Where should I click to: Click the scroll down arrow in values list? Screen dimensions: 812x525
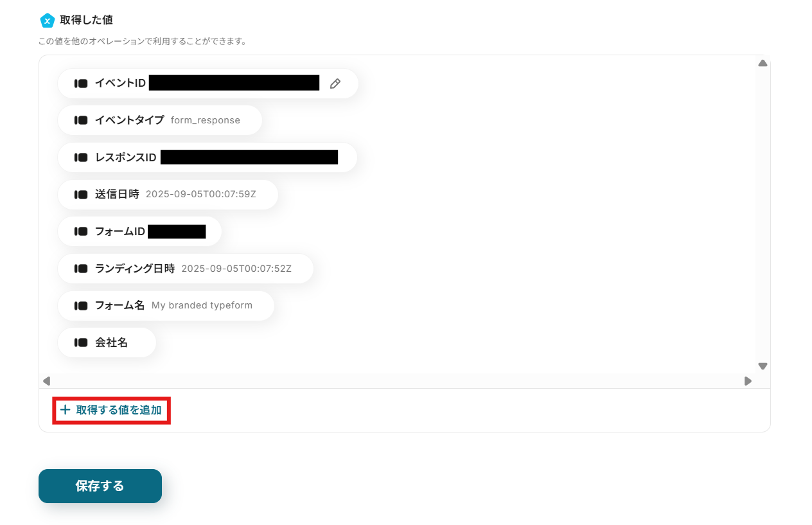[763, 366]
